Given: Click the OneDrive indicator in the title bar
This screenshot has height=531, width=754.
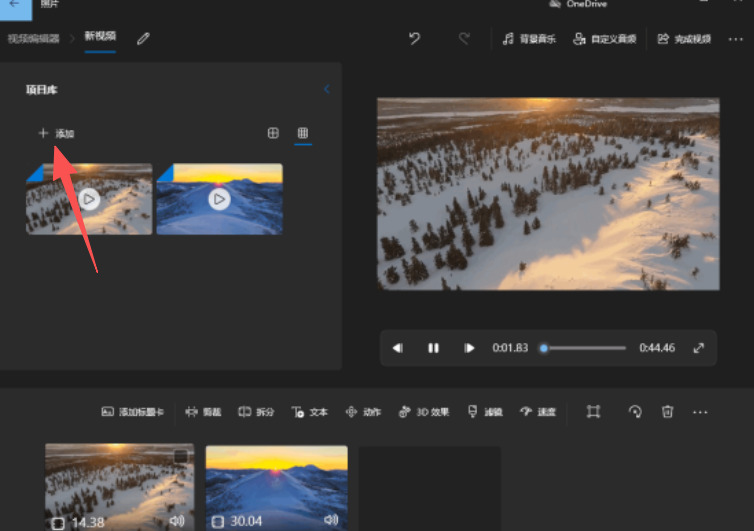Looking at the screenshot, I should point(578,4).
